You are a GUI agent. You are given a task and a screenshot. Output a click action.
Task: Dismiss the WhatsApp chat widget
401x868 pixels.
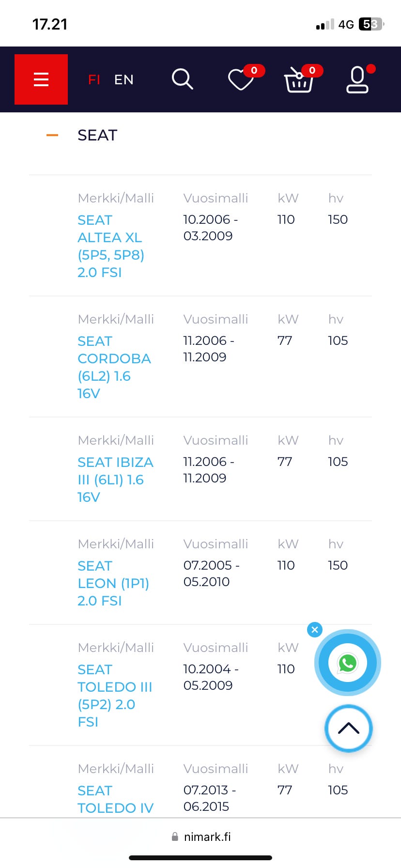point(315,630)
